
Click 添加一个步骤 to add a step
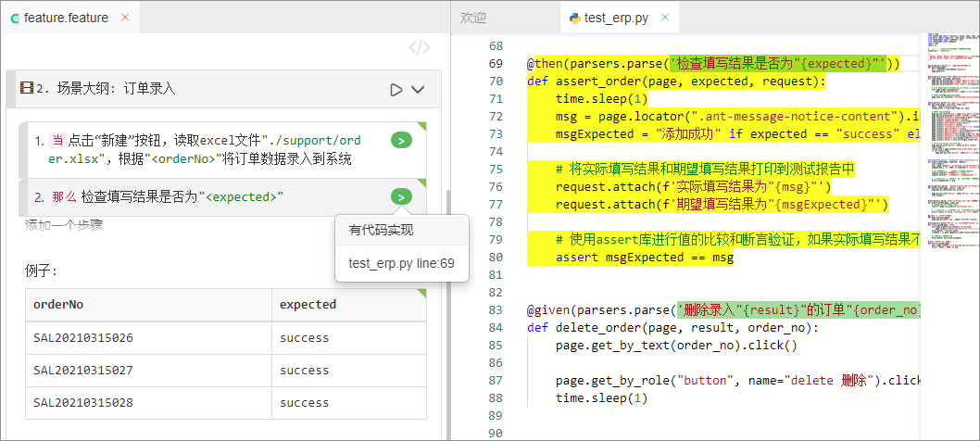(64, 225)
